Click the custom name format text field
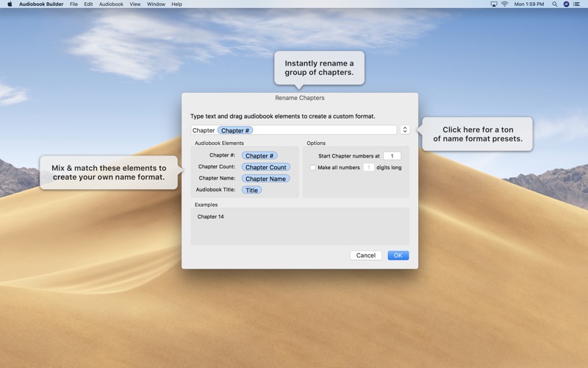Image resolution: width=588 pixels, height=368 pixels. pos(323,130)
